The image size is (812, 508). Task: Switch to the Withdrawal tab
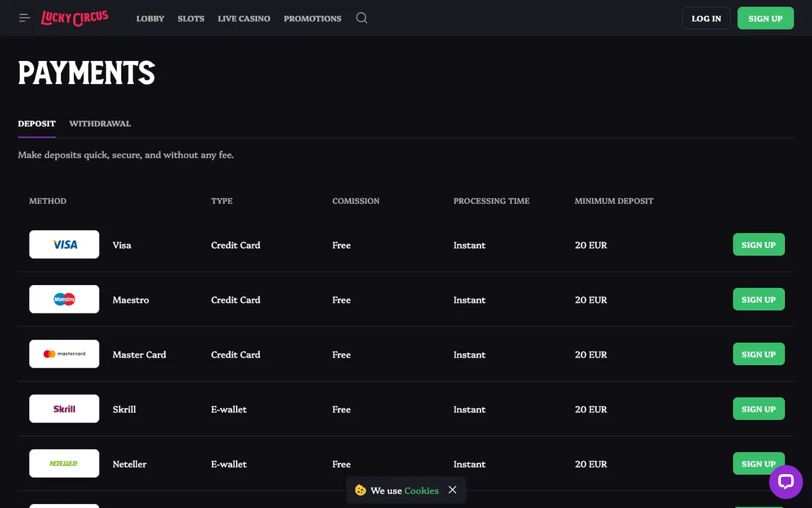coord(100,124)
